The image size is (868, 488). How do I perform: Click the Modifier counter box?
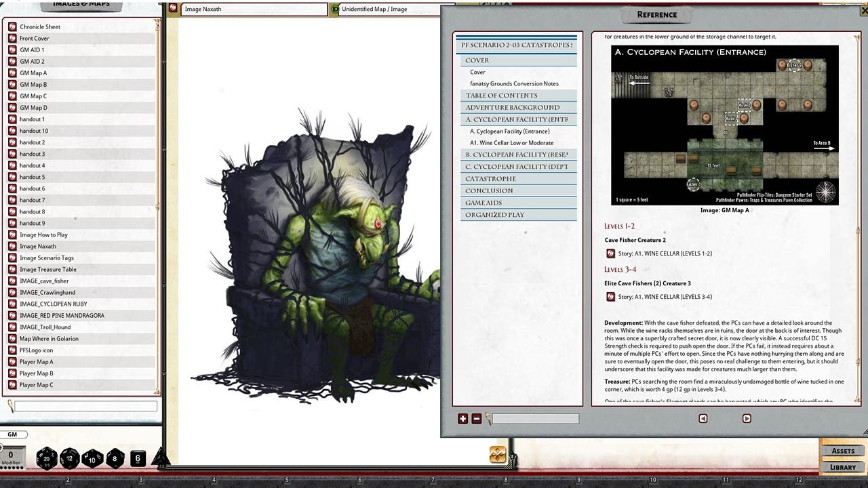tap(12, 456)
